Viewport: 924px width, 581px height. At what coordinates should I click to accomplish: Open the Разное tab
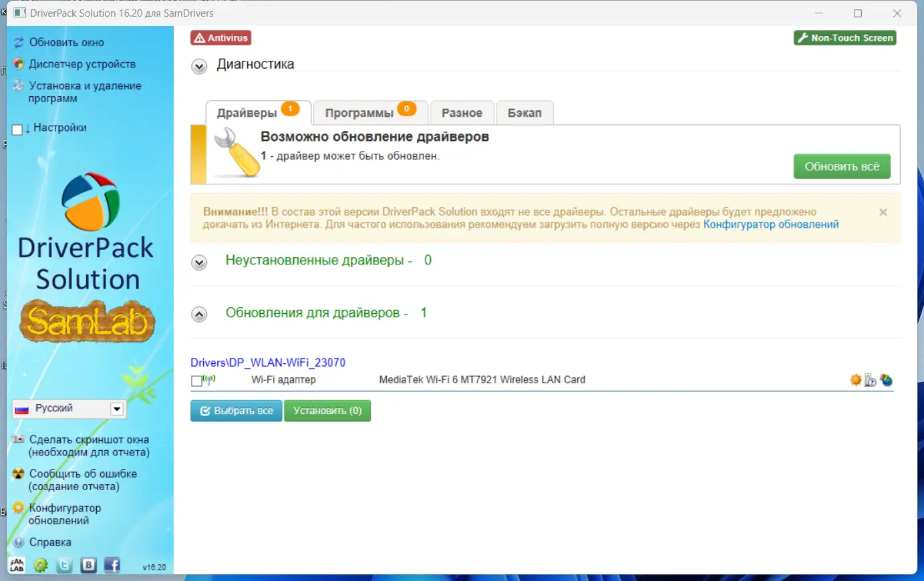(462, 113)
